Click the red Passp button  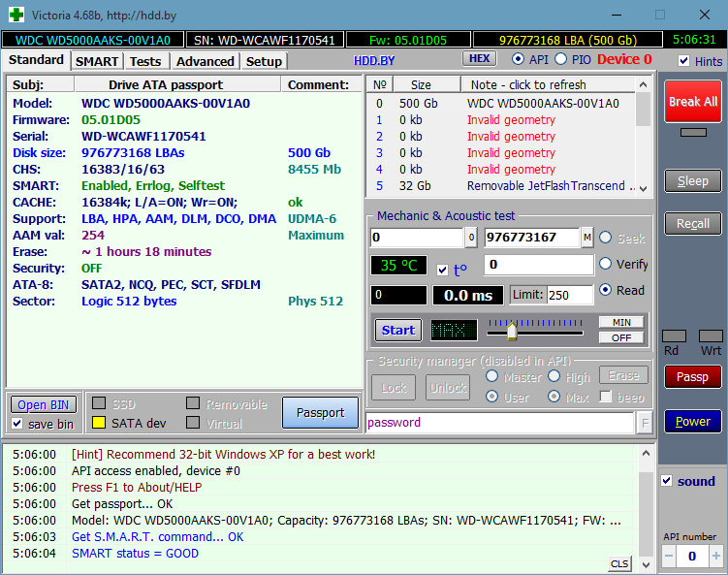pyautogui.click(x=693, y=376)
